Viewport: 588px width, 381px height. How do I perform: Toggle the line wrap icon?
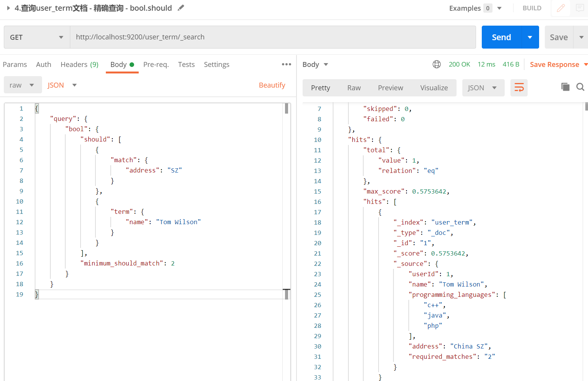[x=519, y=88]
